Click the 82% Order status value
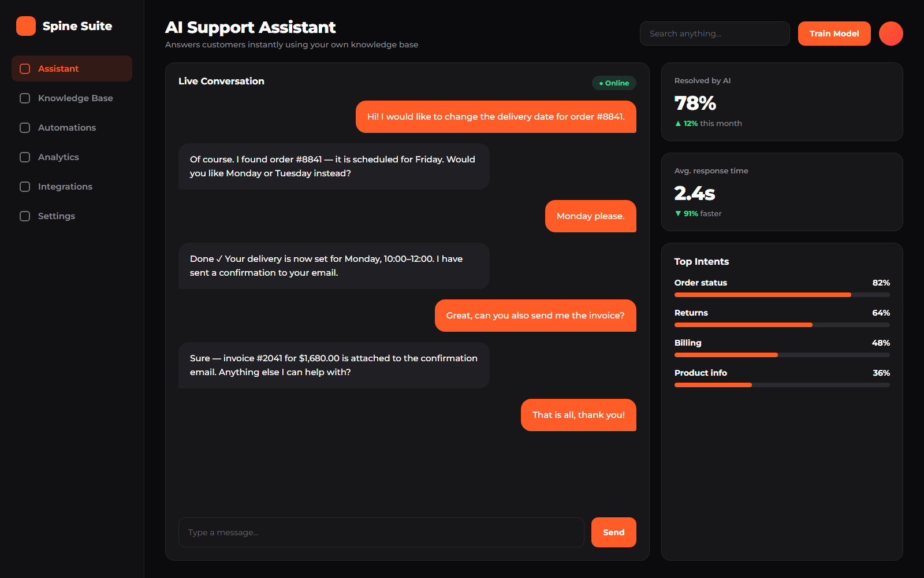The height and width of the screenshot is (578, 924). pos(881,283)
